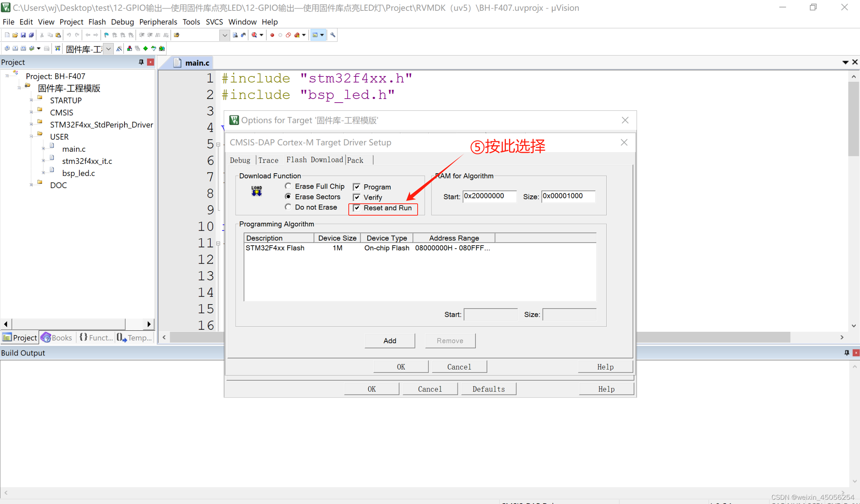Open the window layout dropdown arrow
The height and width of the screenshot is (504, 860).
pyautogui.click(x=322, y=35)
